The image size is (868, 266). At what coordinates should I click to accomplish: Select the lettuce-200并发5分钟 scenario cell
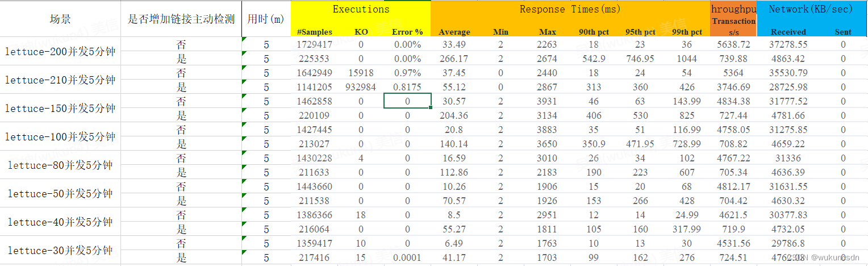click(60, 52)
